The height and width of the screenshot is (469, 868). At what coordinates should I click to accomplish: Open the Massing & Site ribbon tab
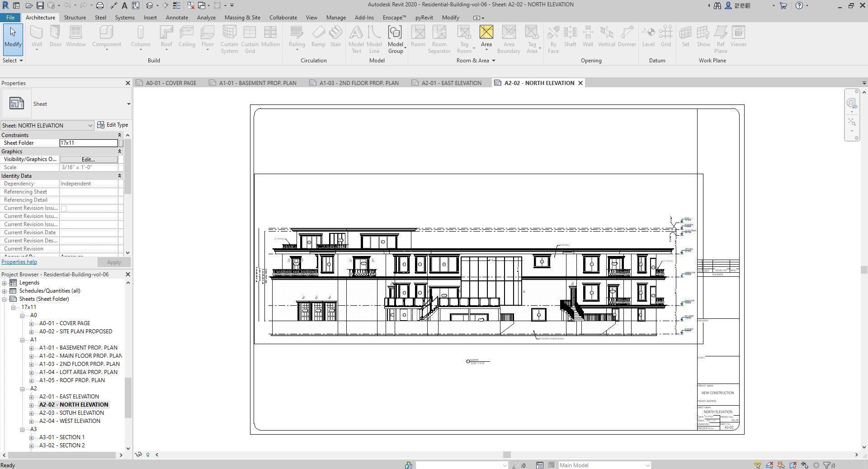(242, 18)
